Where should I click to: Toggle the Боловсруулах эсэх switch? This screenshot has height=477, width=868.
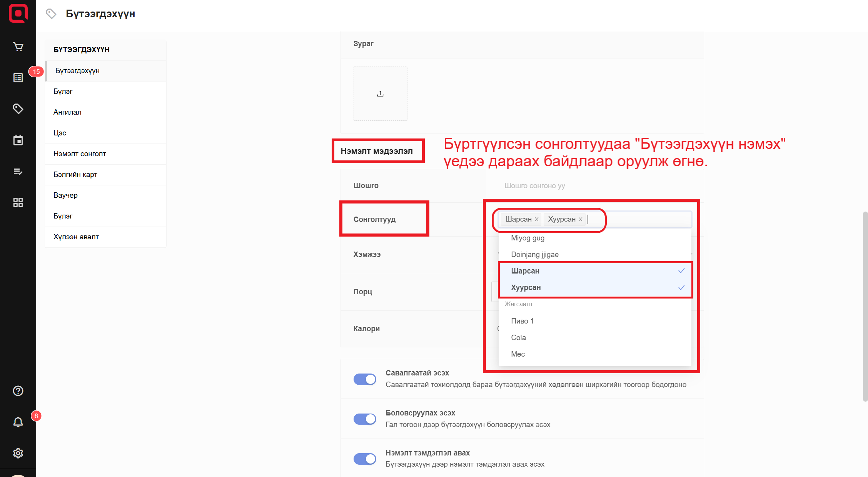pyautogui.click(x=365, y=419)
